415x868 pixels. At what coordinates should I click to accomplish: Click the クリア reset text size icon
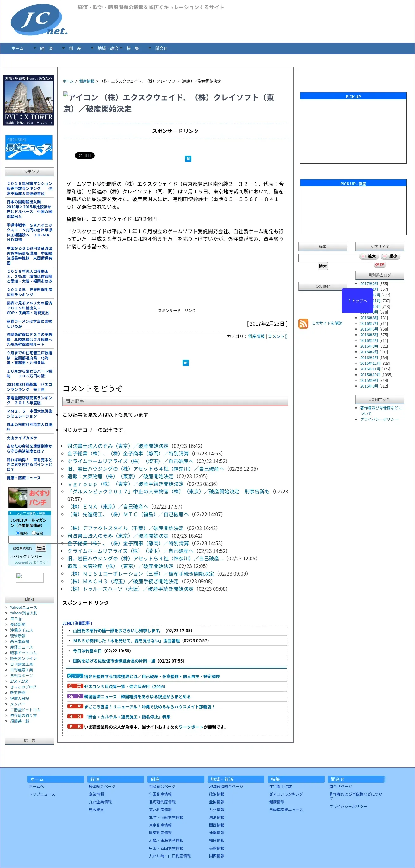[x=380, y=265]
